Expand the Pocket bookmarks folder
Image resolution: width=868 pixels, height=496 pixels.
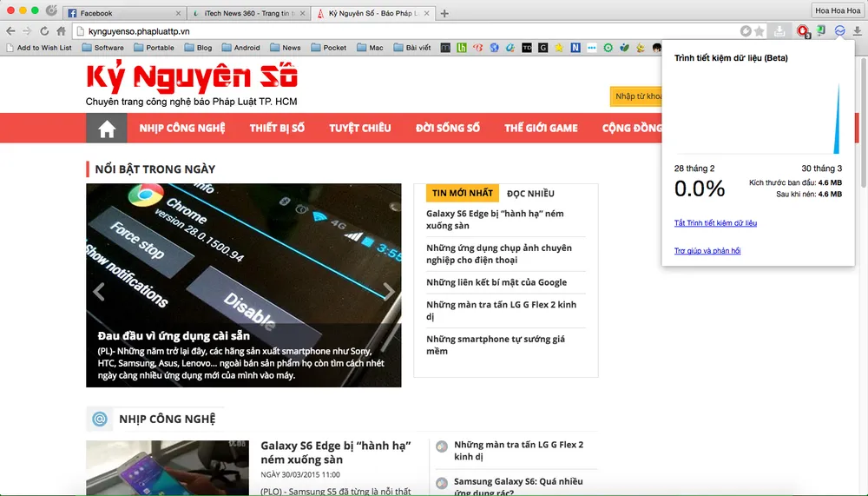328,48
